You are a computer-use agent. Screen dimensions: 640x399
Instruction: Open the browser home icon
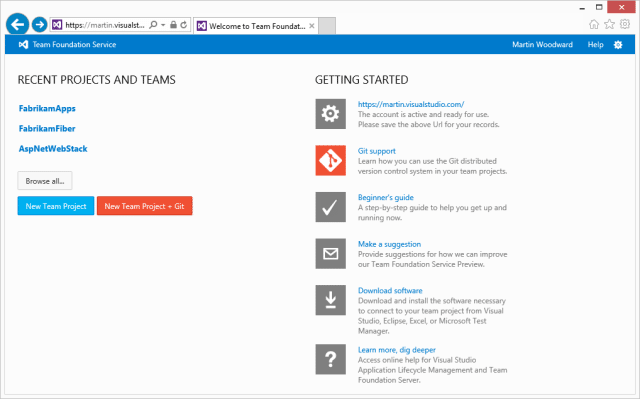[x=594, y=24]
